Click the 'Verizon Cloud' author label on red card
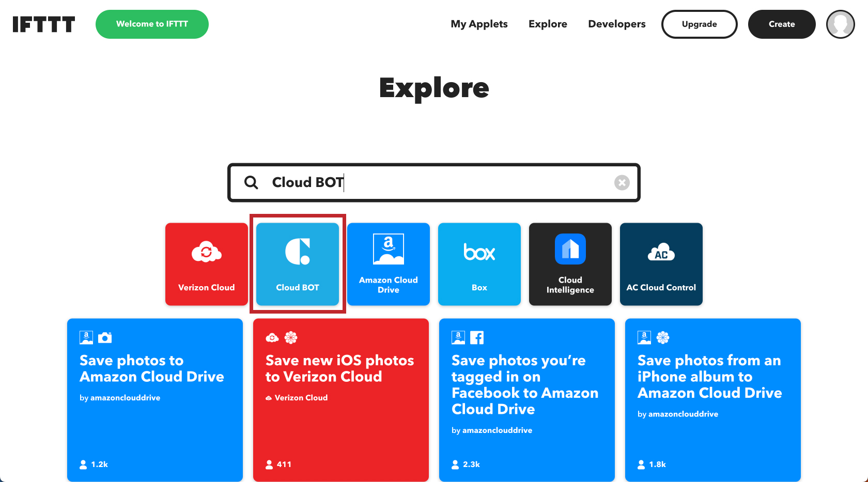 (297, 398)
